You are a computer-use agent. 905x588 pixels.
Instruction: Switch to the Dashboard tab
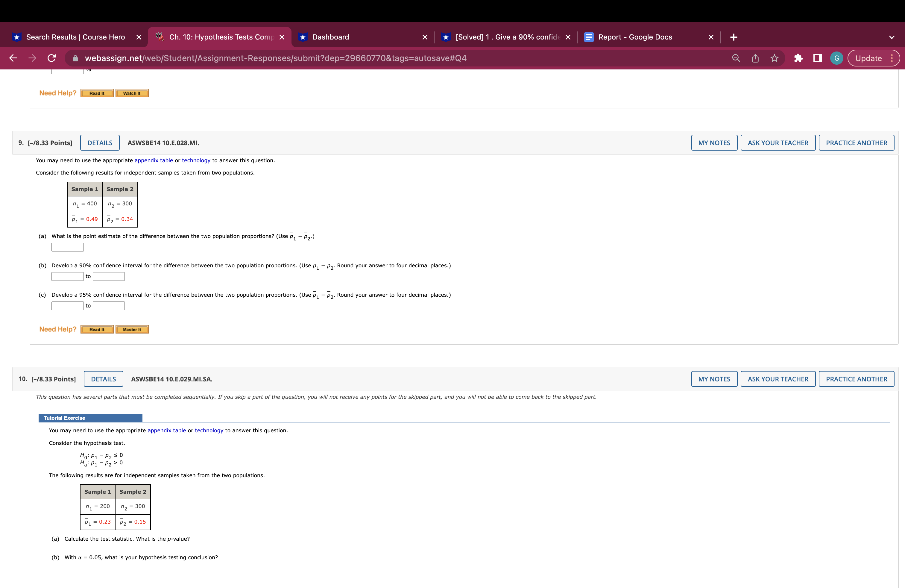coord(330,37)
